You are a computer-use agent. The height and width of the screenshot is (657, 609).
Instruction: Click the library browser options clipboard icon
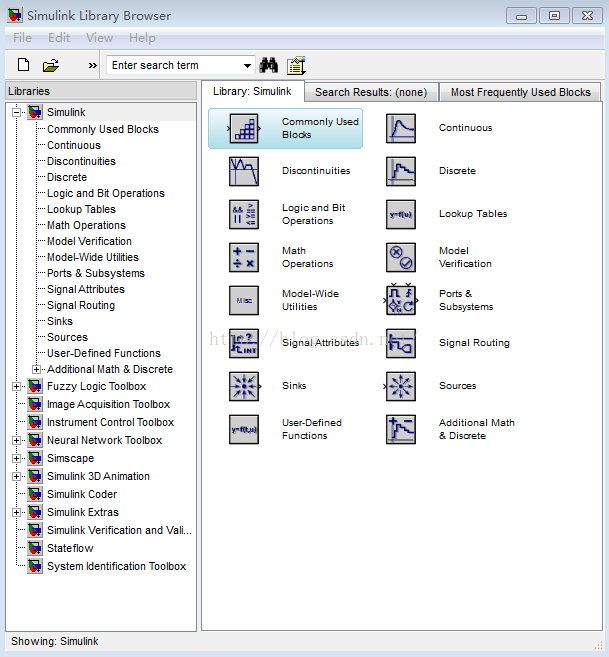coord(296,65)
